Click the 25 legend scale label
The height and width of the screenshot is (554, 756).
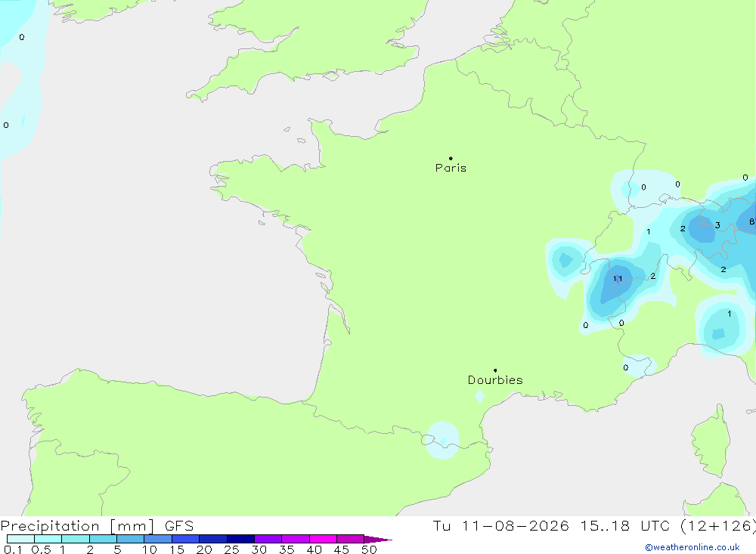pos(232,549)
